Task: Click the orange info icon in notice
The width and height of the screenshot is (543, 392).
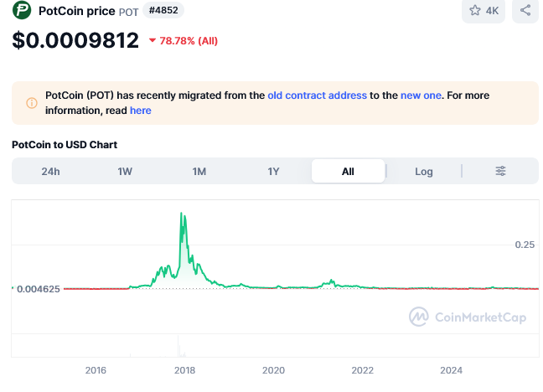Action: coord(32,103)
